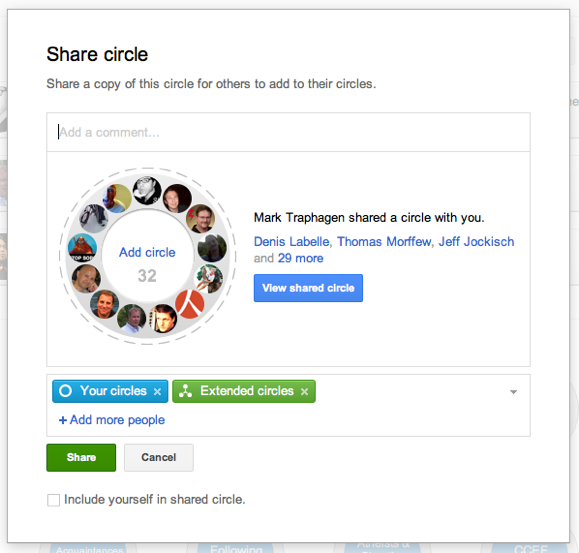
Task: Select the bearded man avatar with lightning bolt
Action: click(201, 219)
